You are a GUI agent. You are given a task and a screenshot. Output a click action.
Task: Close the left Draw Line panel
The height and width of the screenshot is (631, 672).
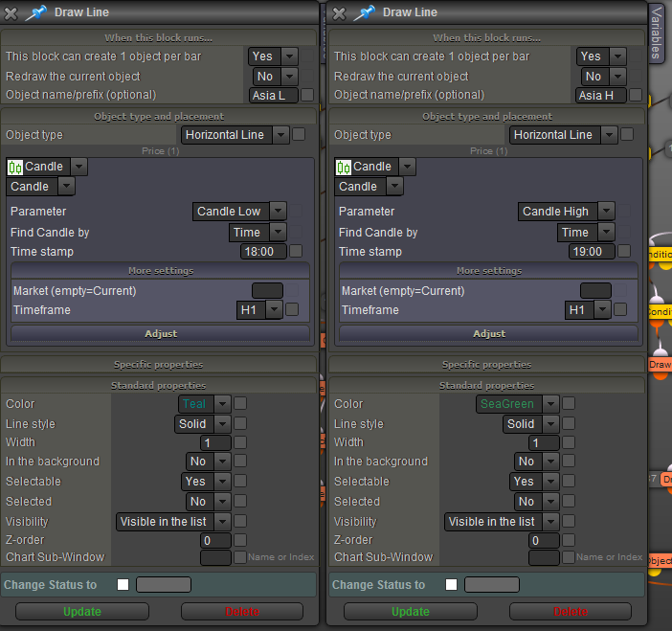coord(11,13)
